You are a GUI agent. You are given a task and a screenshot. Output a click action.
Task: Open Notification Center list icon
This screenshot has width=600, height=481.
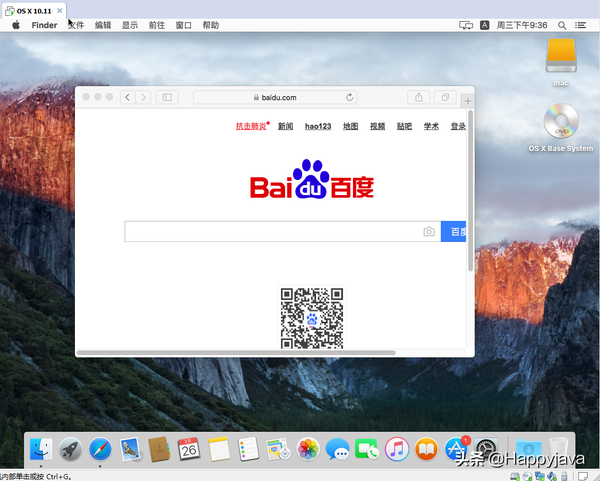click(580, 25)
